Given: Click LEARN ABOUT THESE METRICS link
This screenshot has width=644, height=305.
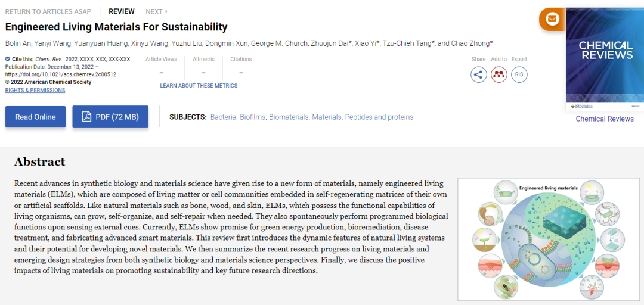Looking at the screenshot, I should pos(199,86).
